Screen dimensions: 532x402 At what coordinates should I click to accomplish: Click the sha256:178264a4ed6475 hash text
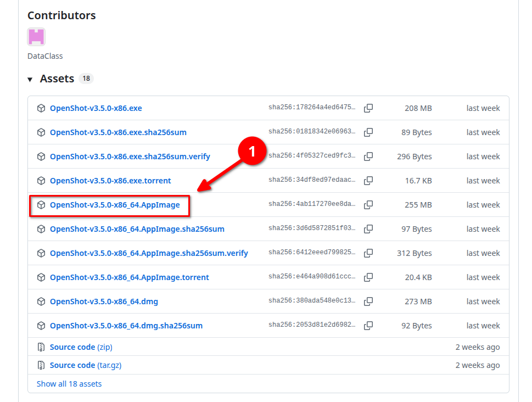tap(312, 107)
